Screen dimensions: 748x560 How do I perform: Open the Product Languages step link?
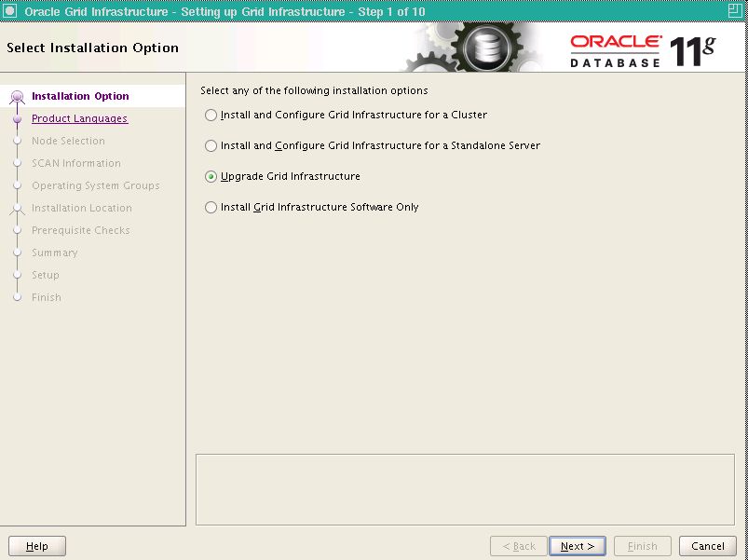point(79,119)
